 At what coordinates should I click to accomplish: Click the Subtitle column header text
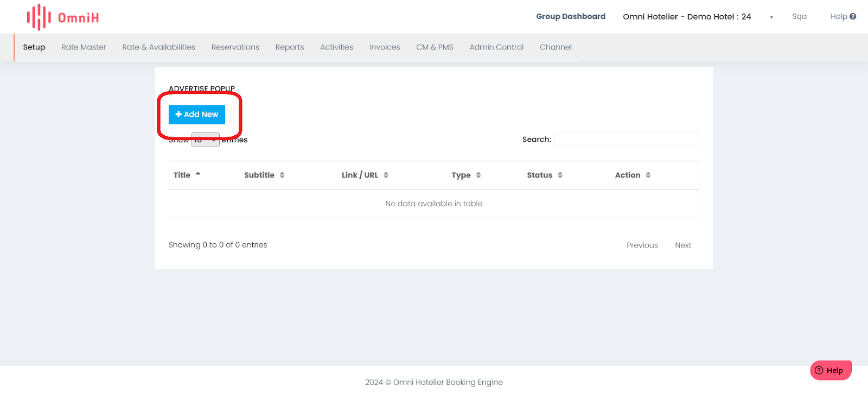coord(259,175)
